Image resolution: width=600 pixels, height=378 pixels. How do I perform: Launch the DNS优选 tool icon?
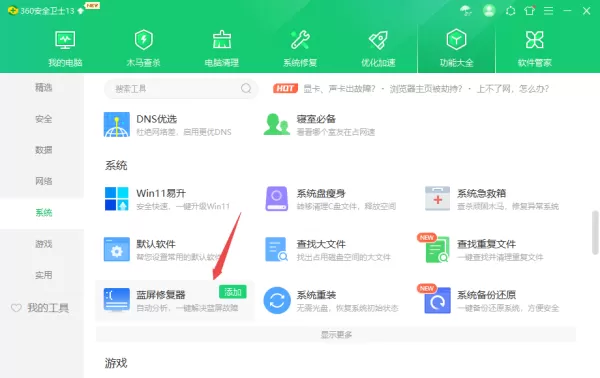[x=117, y=124]
